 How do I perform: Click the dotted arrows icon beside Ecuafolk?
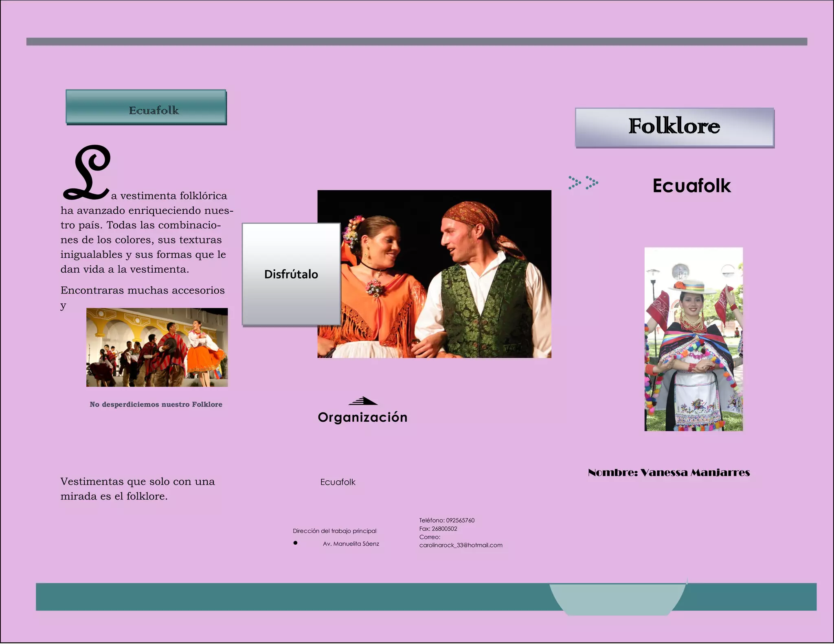[583, 182]
